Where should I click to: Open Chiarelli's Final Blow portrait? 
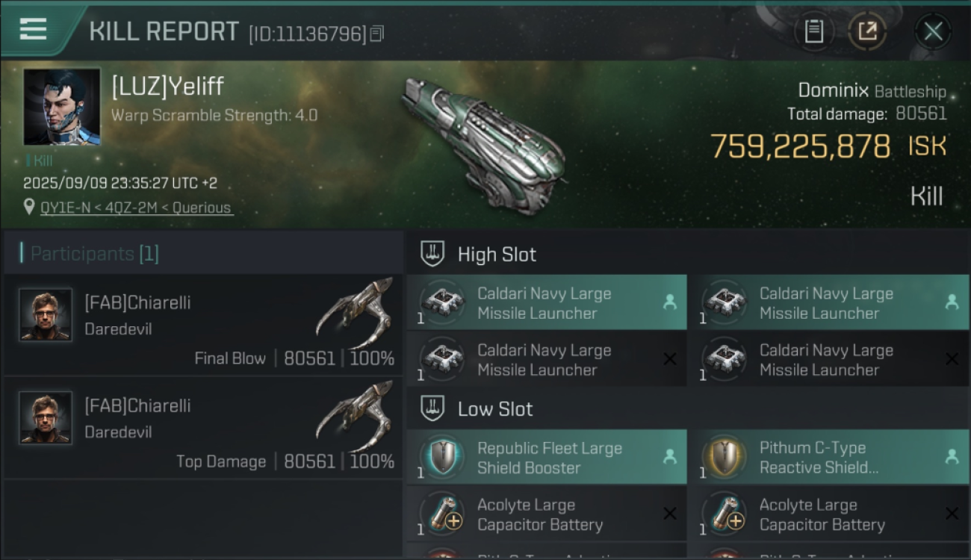tap(46, 315)
